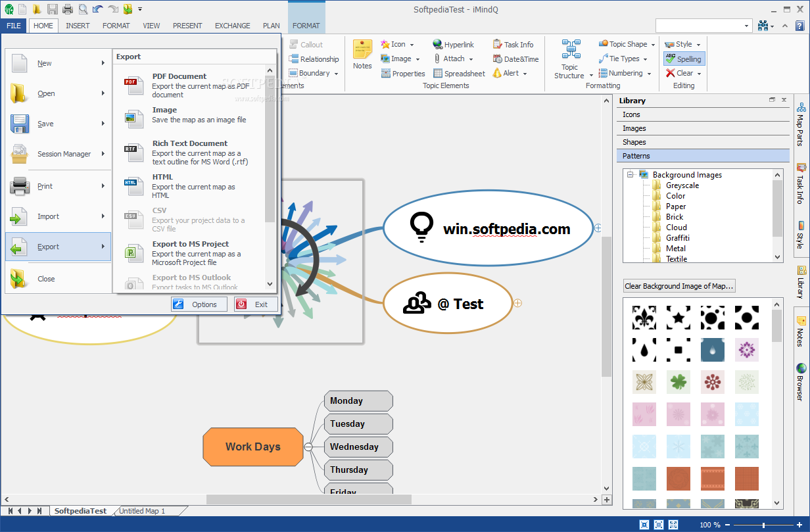
Task: Select the Work Days orange topic
Action: pyautogui.click(x=253, y=447)
